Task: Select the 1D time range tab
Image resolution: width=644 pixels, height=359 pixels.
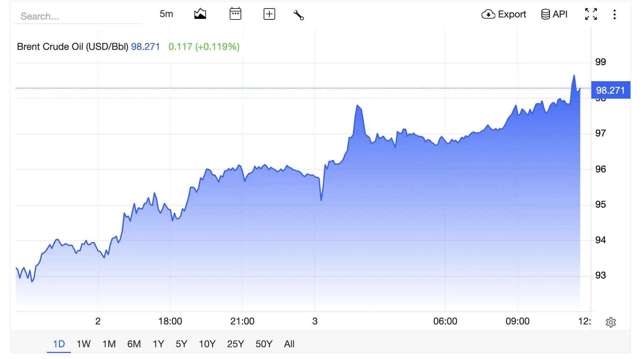Action: [x=59, y=344]
